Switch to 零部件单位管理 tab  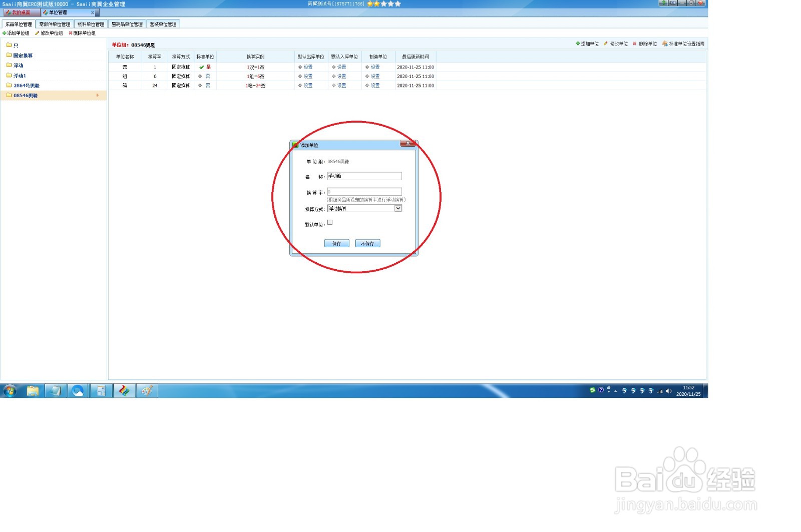55,24
